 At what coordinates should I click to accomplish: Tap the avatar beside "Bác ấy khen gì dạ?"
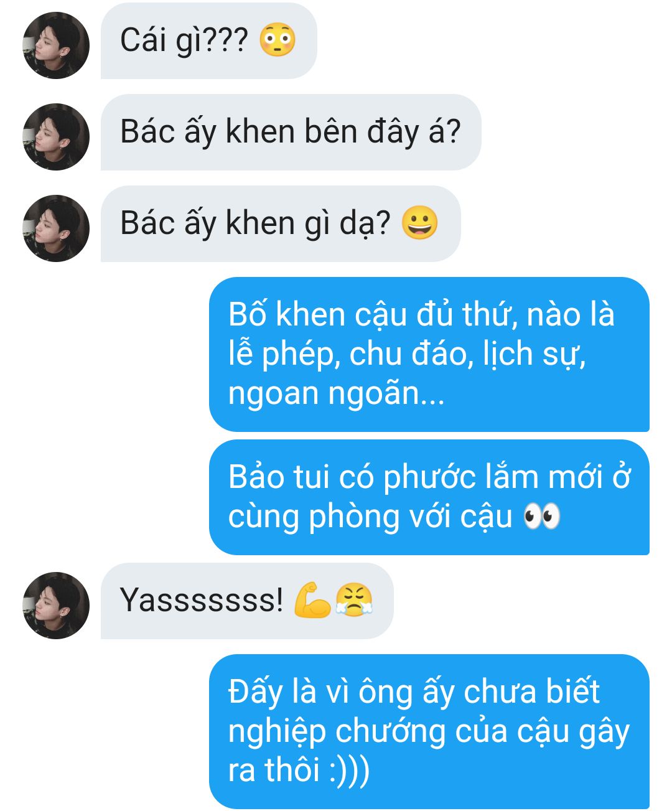click(56, 228)
